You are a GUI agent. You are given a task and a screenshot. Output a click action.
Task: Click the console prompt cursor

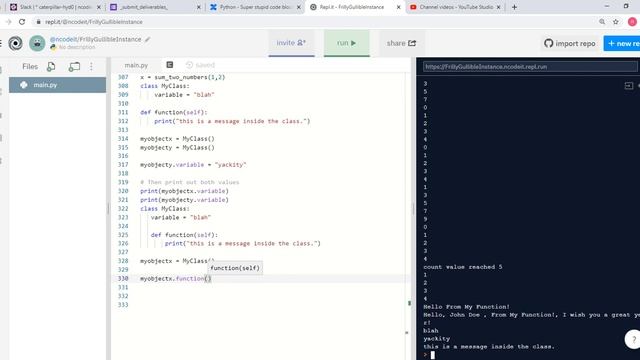coord(433,355)
